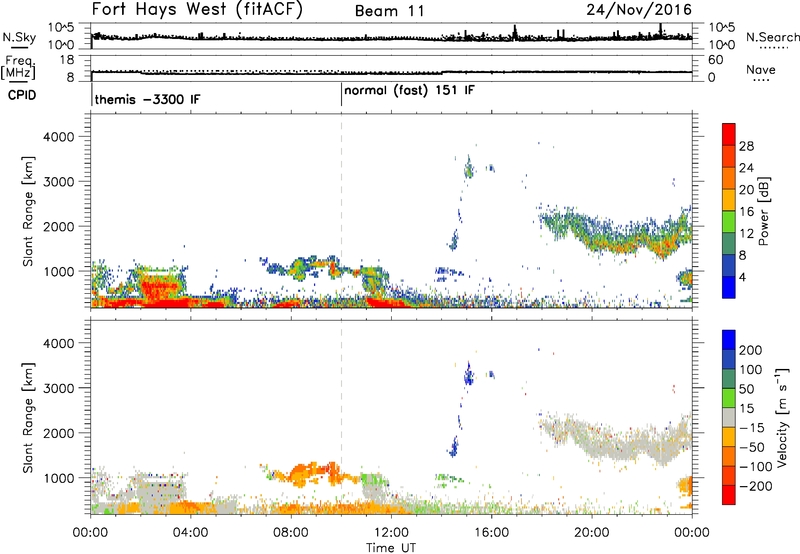Image resolution: width=800 pixels, height=554 pixels.
Task: Click the green 12-16 dB Power colorbar segment
Action: (x=729, y=222)
